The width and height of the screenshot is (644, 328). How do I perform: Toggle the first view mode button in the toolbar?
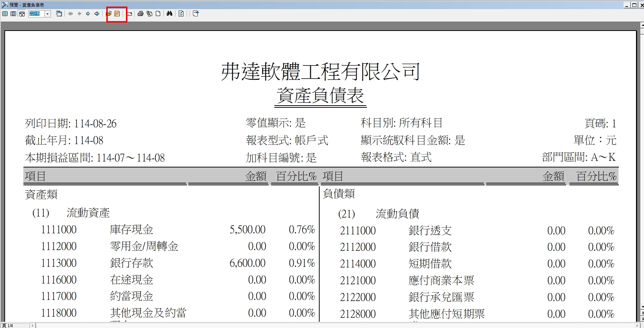(x=5, y=14)
